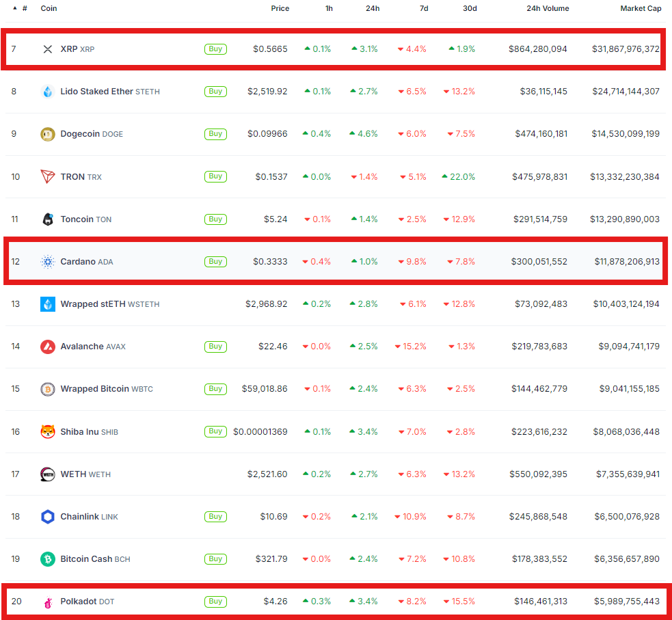Click the TRON logo icon
Image resolution: width=672 pixels, height=620 pixels.
48,176
